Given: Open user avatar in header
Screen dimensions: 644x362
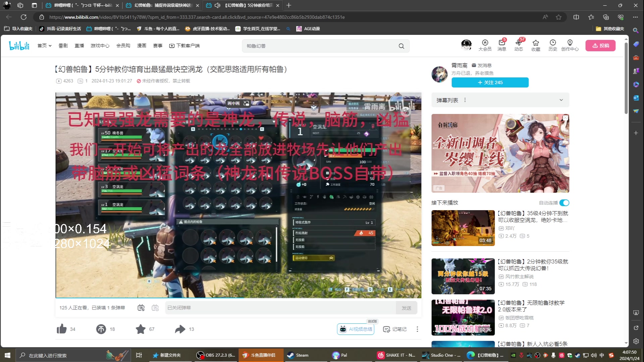Looking at the screenshot, I should (x=466, y=45).
